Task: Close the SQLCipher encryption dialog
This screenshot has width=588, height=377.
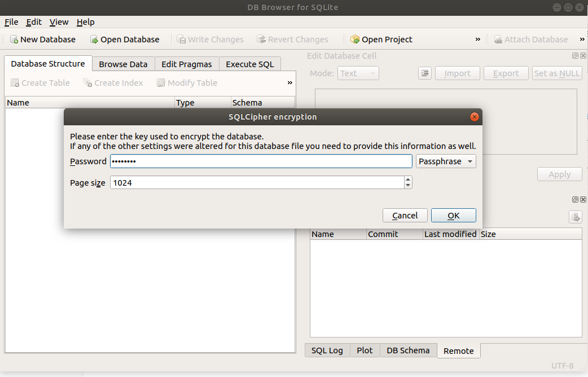Action: (x=475, y=117)
